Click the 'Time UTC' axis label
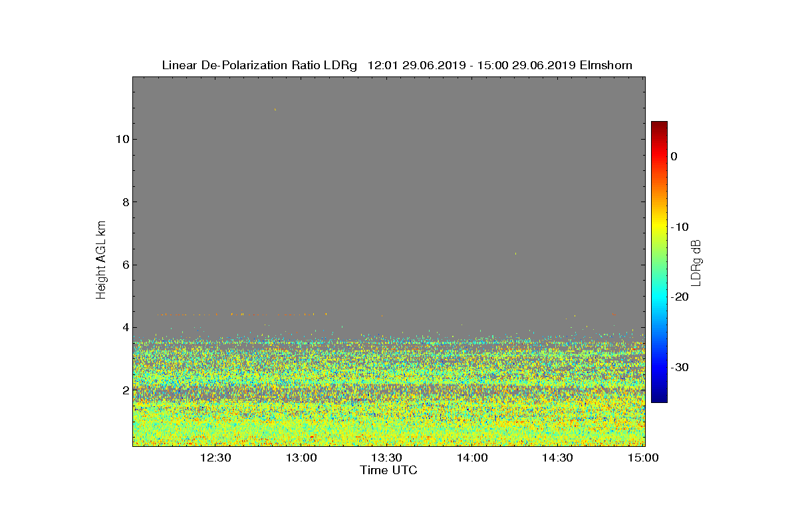 tap(389, 470)
